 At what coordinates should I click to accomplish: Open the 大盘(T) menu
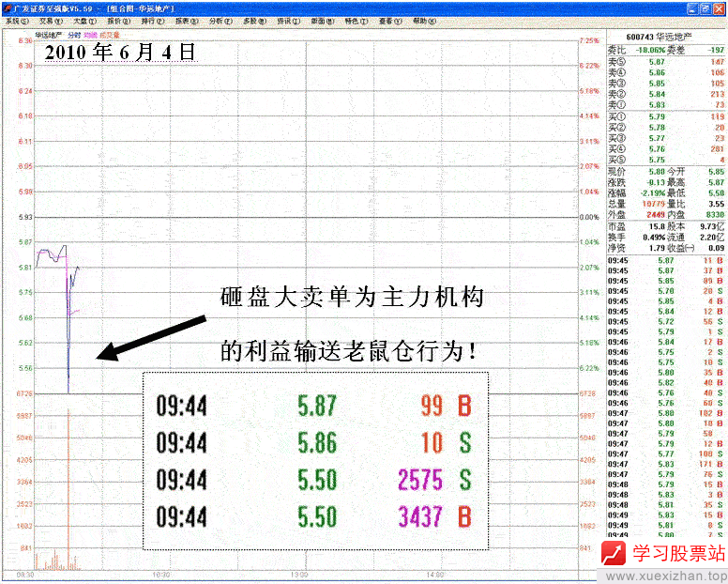[84, 21]
